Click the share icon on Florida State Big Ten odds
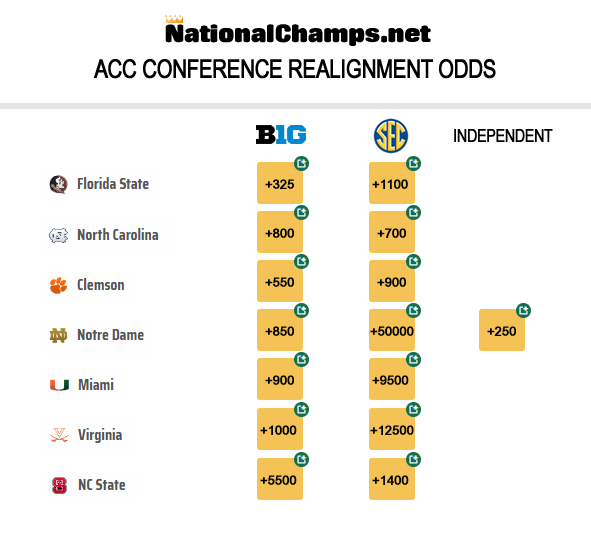Screen dimensions: 591x544 pyautogui.click(x=302, y=164)
